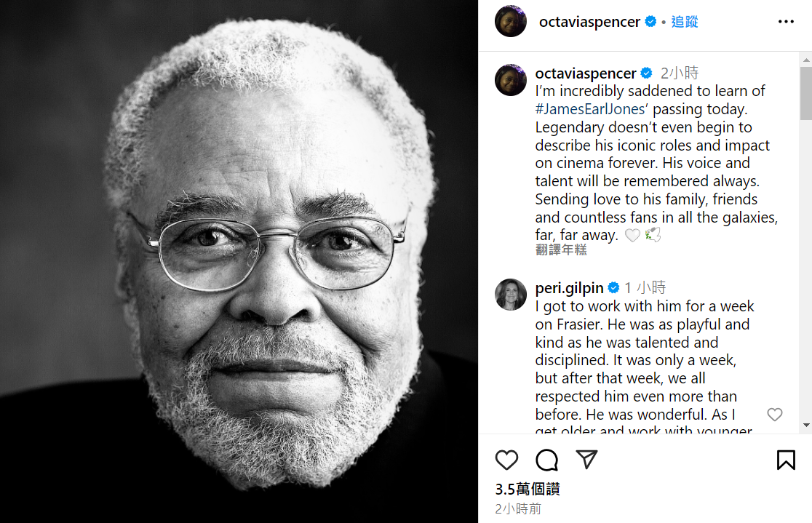The image size is (812, 523).
Task: Click the comments scrollbar thumb
Action: click(x=805, y=93)
